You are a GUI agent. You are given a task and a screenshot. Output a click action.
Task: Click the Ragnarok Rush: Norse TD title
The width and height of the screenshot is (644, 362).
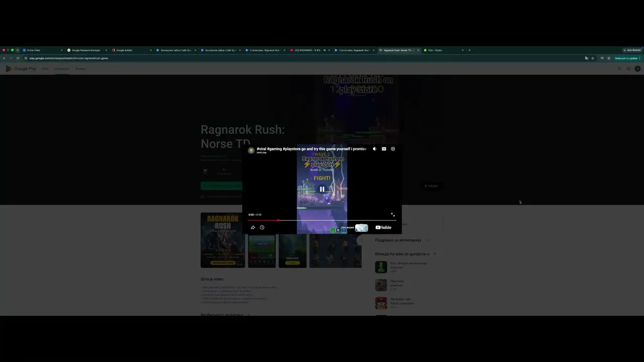pyautogui.click(x=243, y=137)
